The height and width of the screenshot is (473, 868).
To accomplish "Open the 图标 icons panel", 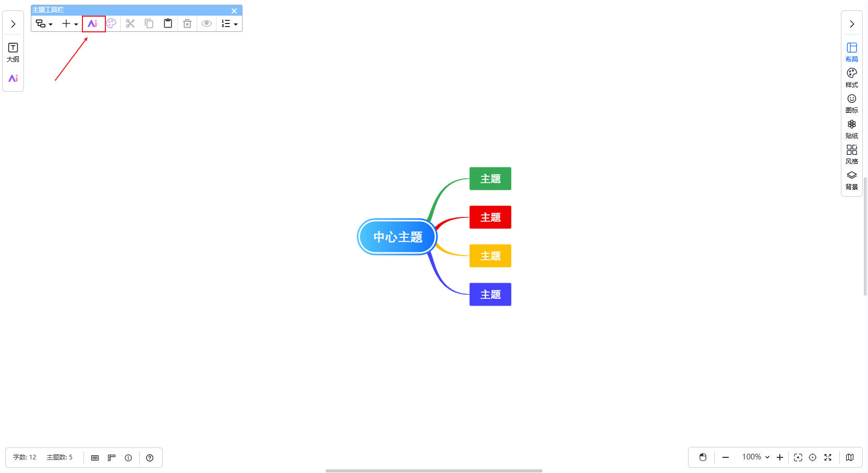I will 851,103.
